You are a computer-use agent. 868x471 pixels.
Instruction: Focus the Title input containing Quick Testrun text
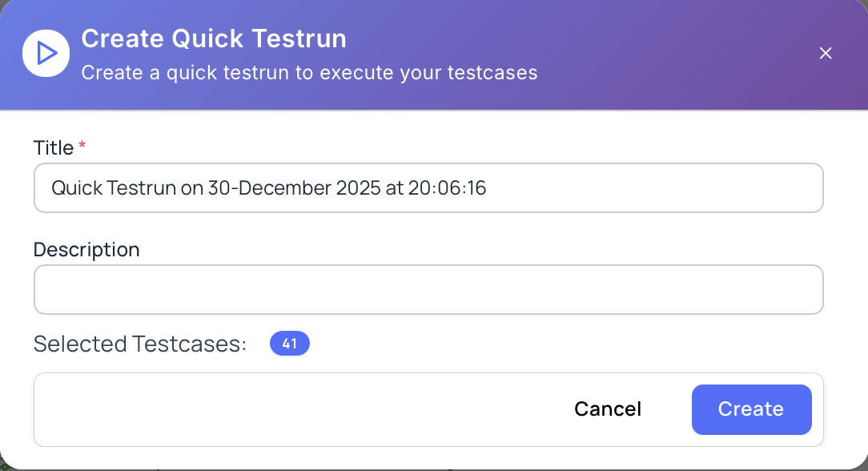click(x=428, y=187)
